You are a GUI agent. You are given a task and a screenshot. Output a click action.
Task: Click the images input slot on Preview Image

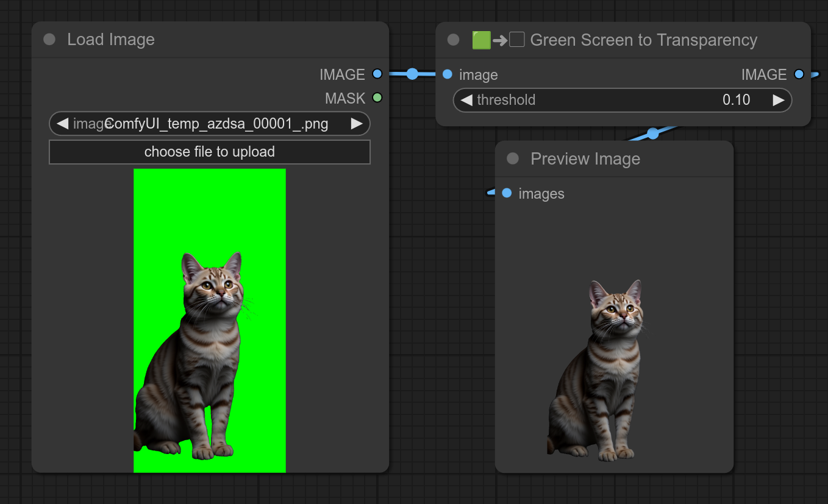[x=507, y=193]
